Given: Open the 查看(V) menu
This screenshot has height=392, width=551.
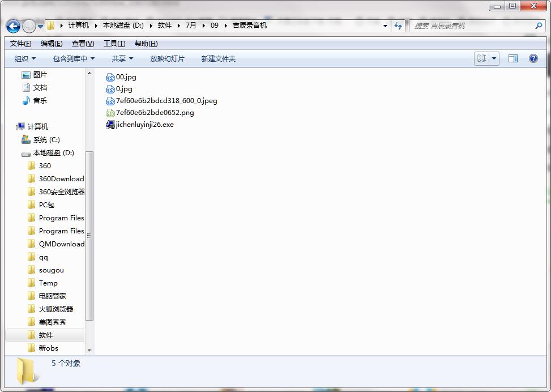Looking at the screenshot, I should coord(83,44).
